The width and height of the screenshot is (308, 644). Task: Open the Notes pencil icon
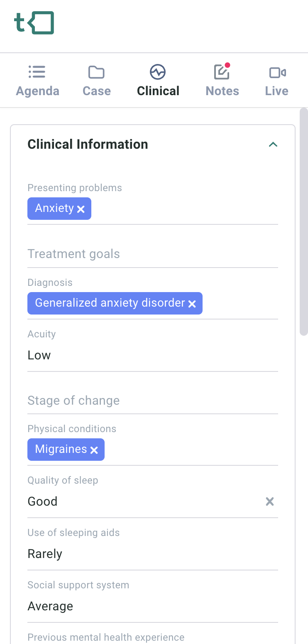click(x=222, y=72)
